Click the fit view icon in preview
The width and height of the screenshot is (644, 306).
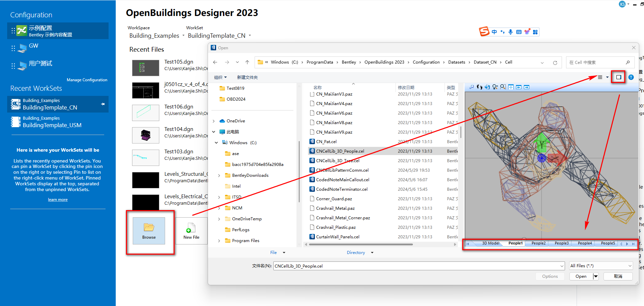pyautogui.click(x=511, y=87)
